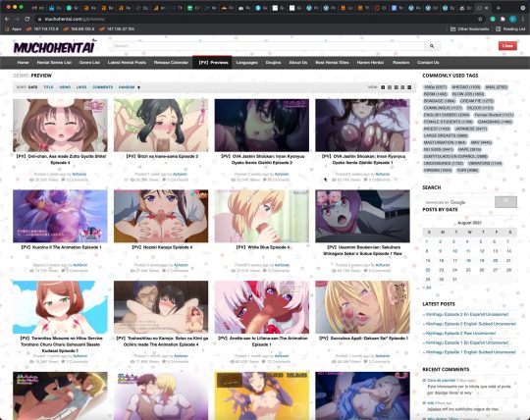Image resolution: width=530 pixels, height=420 pixels.
Task: Sort the posts by Likes
Action: pyautogui.click(x=81, y=87)
